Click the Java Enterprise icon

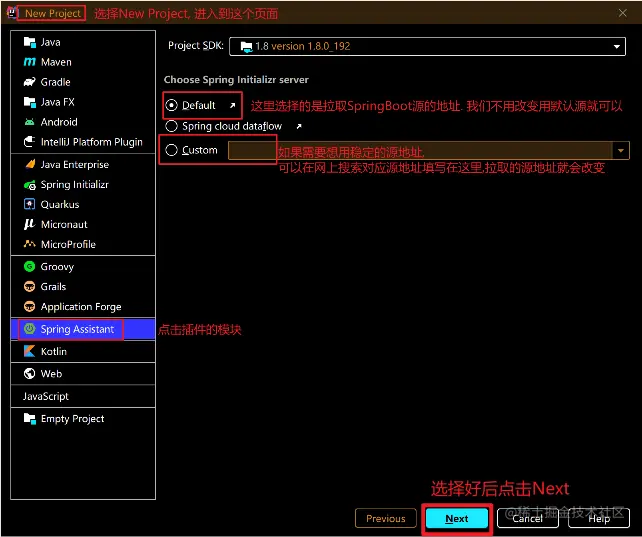tap(29, 164)
